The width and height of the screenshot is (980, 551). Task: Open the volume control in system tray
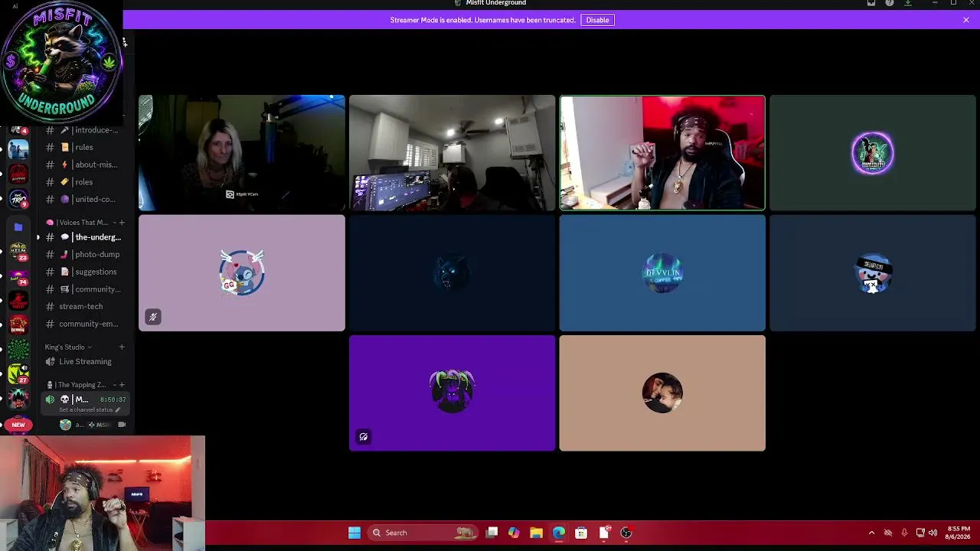933,533
